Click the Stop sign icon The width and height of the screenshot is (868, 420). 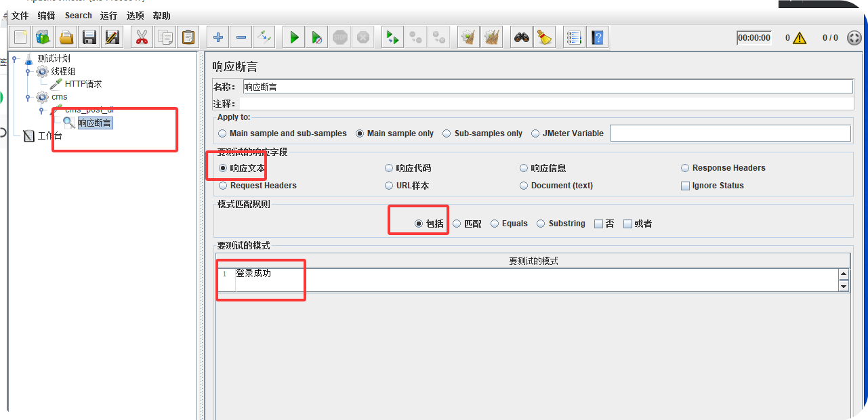[x=340, y=37]
